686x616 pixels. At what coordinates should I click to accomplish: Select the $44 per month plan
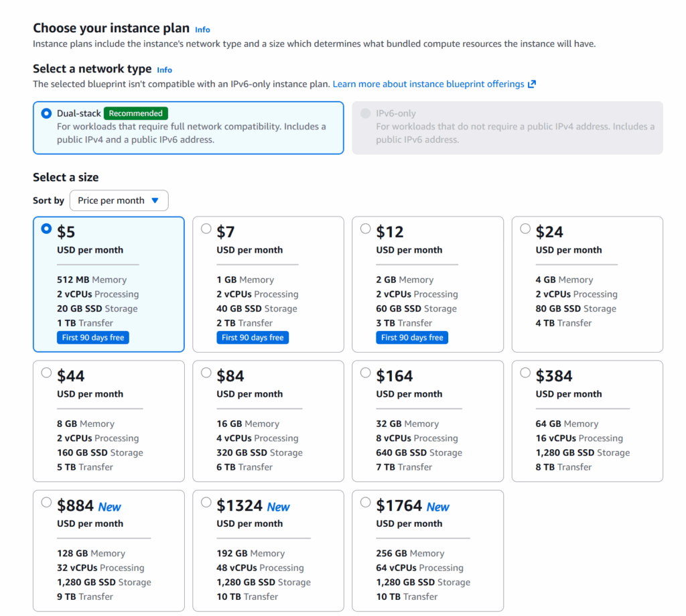(46, 373)
